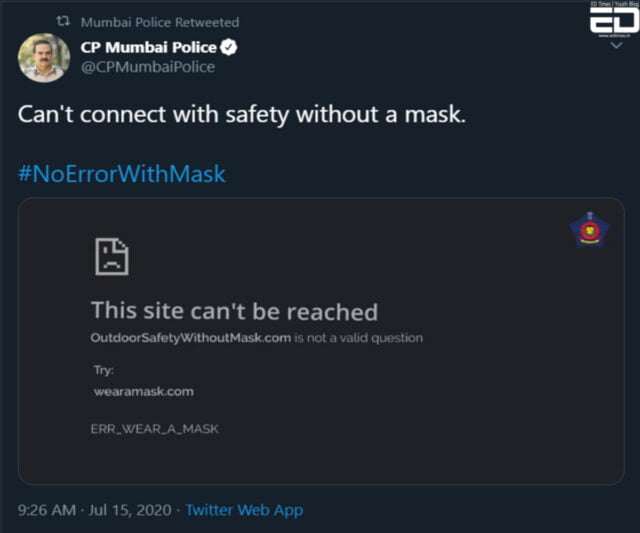This screenshot has height=533, width=640.
Task: Open the #NoErrorWithMask hashtag
Action: pyautogui.click(x=122, y=174)
